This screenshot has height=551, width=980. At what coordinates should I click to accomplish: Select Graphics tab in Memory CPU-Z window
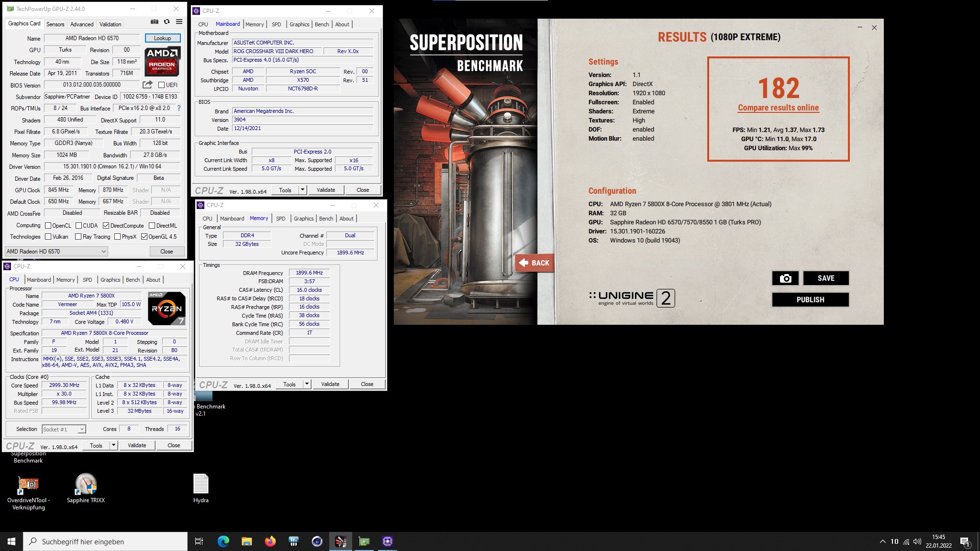point(304,219)
